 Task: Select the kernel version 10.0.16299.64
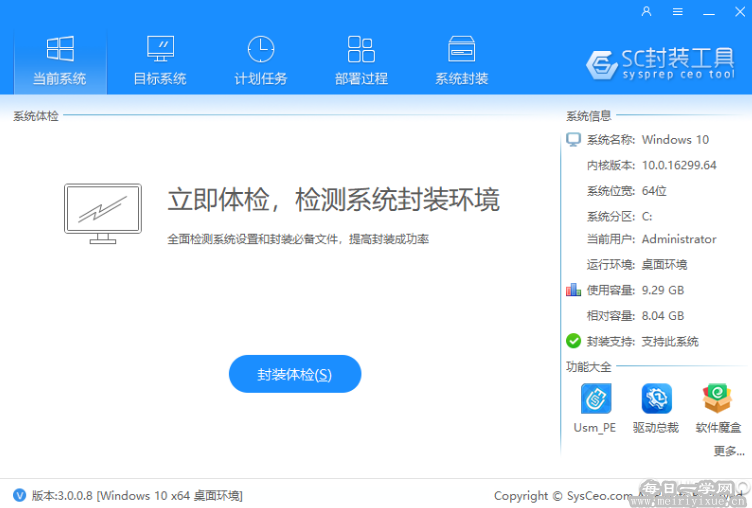point(679,165)
